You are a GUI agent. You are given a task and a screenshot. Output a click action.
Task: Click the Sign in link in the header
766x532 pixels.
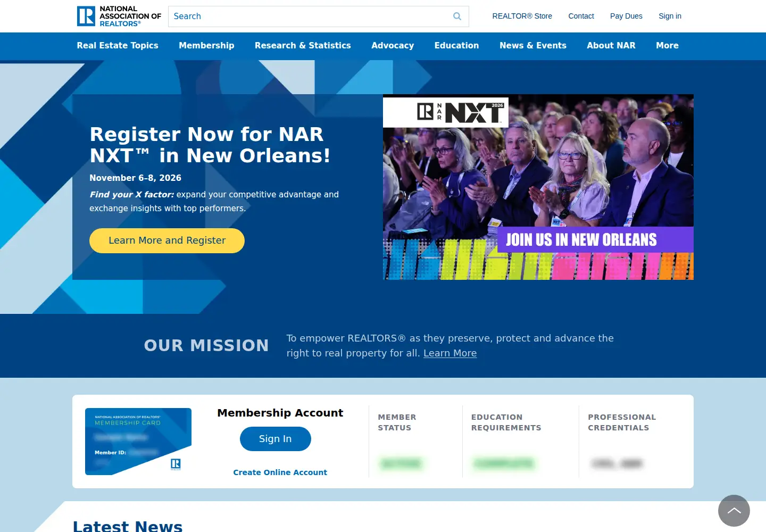(670, 16)
